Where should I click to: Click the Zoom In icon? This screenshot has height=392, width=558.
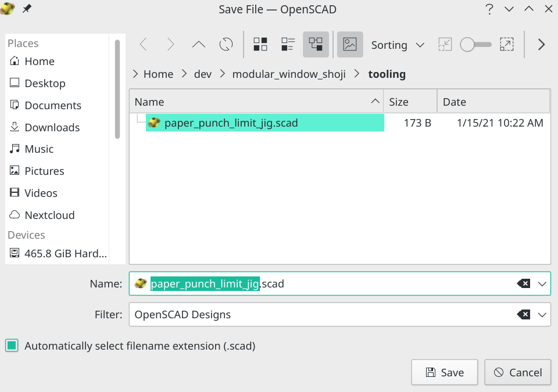tap(507, 44)
